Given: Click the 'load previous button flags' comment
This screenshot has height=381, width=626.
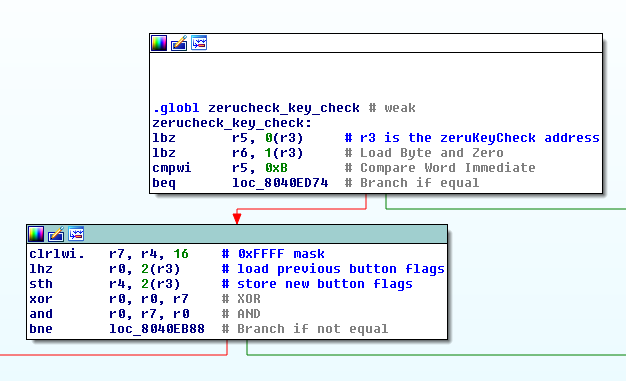Looking at the screenshot, I should tap(333, 269).
